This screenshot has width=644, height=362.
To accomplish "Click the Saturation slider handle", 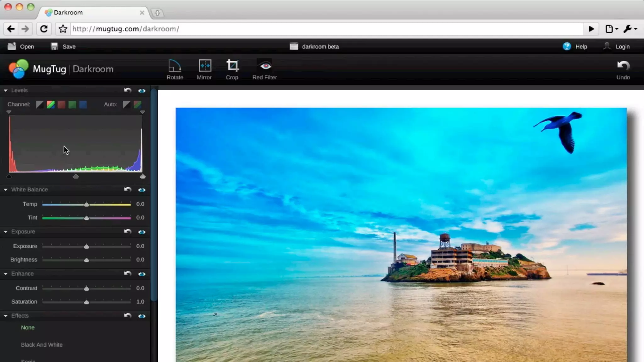I will pyautogui.click(x=86, y=302).
